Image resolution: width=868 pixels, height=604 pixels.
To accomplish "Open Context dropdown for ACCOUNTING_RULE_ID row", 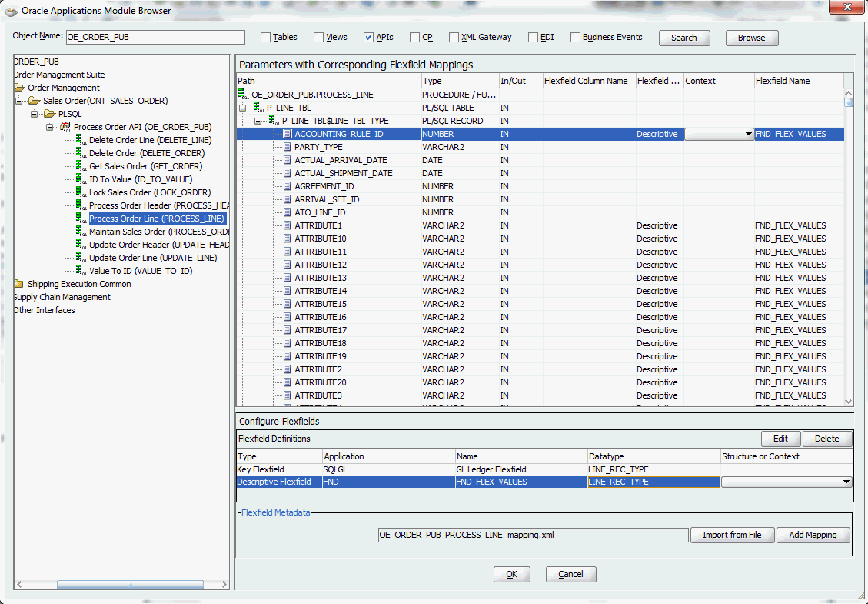I will 748,134.
